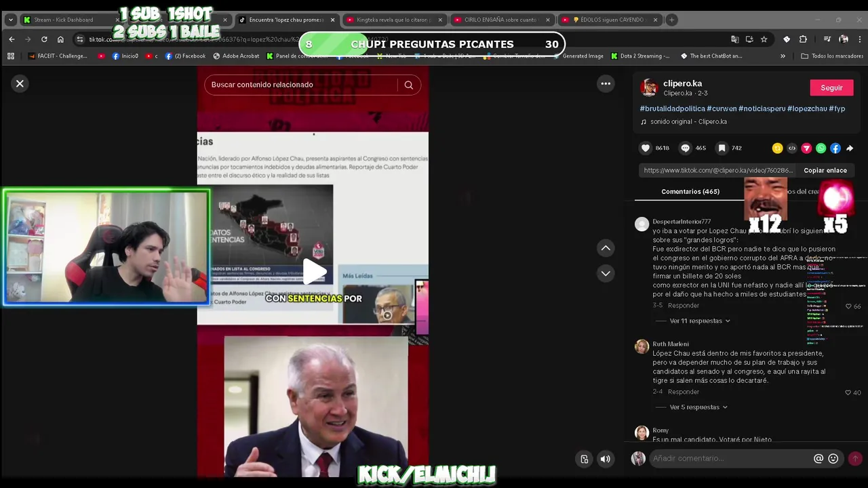
Task: Open FACEIT - Challenge bookmark
Action: (x=58, y=56)
